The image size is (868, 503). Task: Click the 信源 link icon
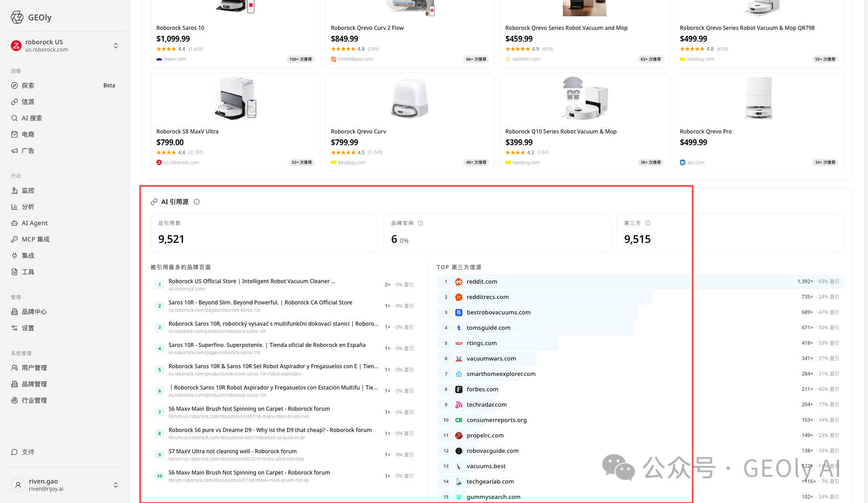14,102
